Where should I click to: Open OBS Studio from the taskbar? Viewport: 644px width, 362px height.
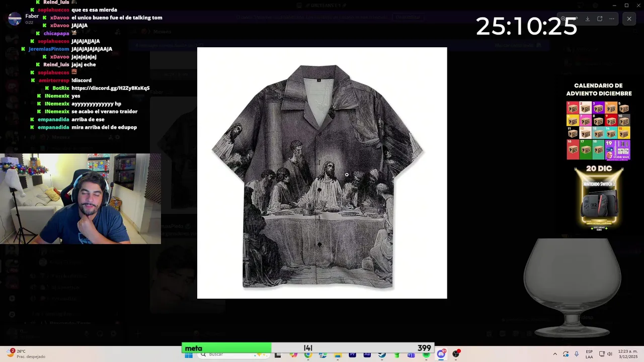pos(456,354)
